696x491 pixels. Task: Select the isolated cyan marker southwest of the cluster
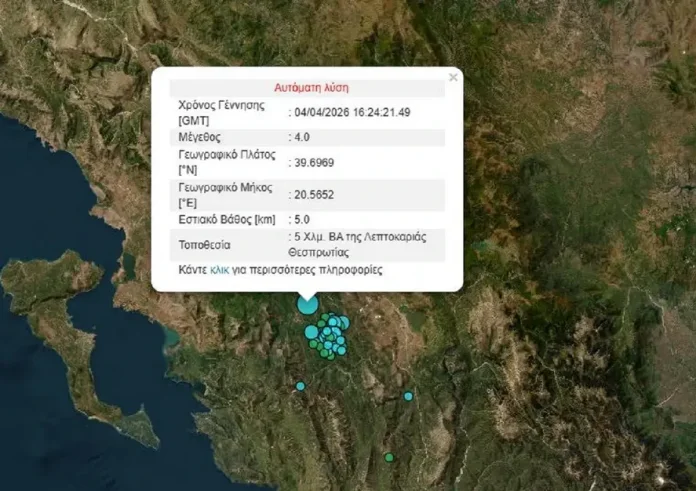coord(301,386)
